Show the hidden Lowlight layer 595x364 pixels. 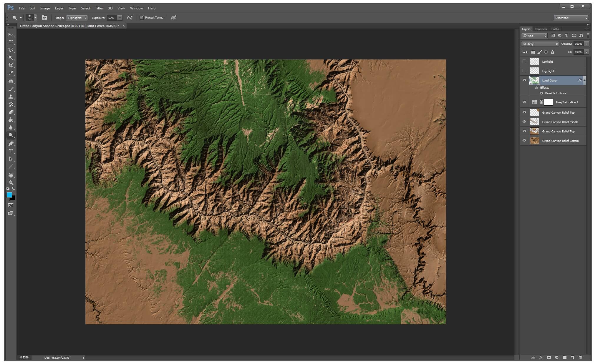pyautogui.click(x=524, y=62)
